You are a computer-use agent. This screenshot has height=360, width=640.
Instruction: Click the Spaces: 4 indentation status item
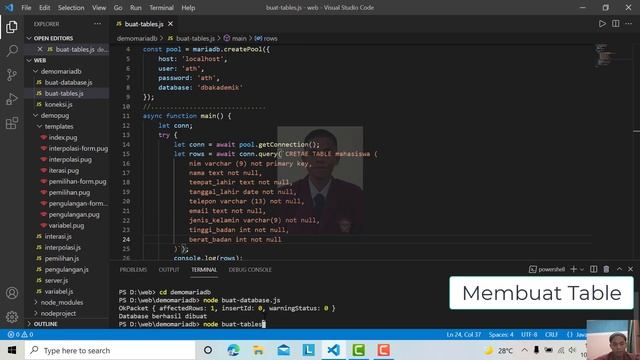click(501, 334)
